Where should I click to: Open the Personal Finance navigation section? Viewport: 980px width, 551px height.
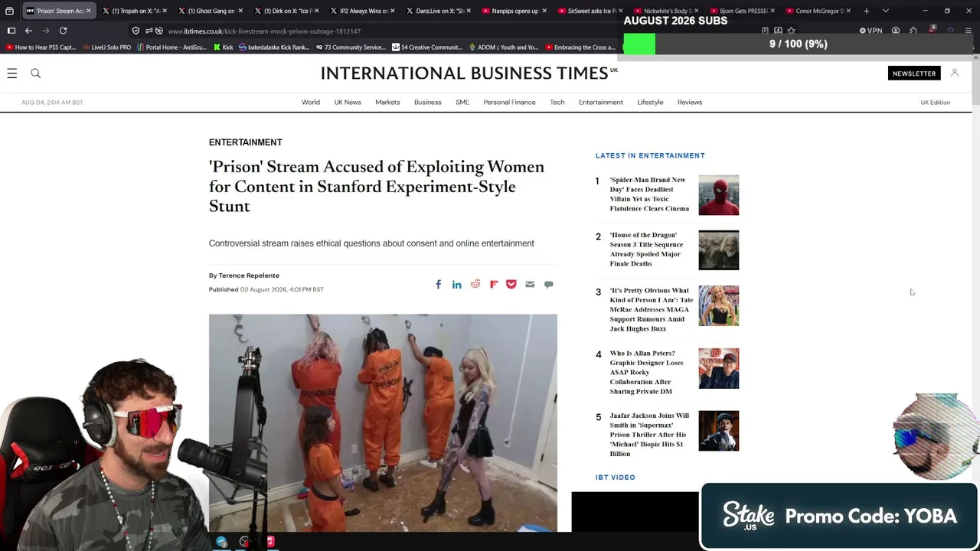[509, 103]
